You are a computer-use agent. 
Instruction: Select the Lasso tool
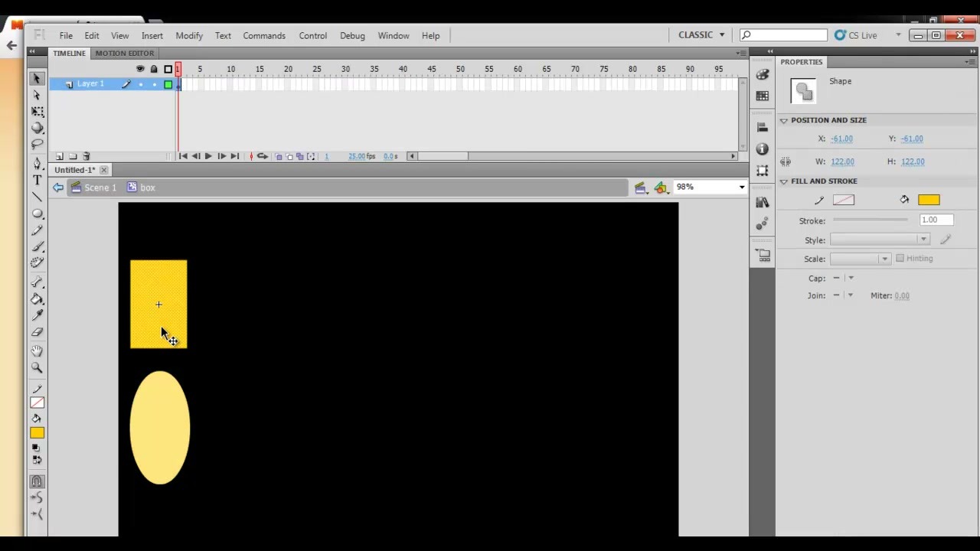(37, 145)
